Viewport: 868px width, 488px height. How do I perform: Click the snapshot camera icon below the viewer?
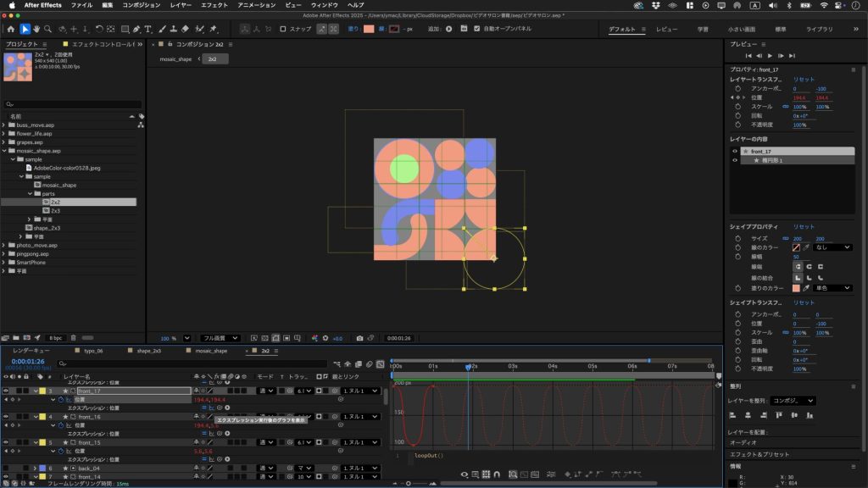point(360,338)
